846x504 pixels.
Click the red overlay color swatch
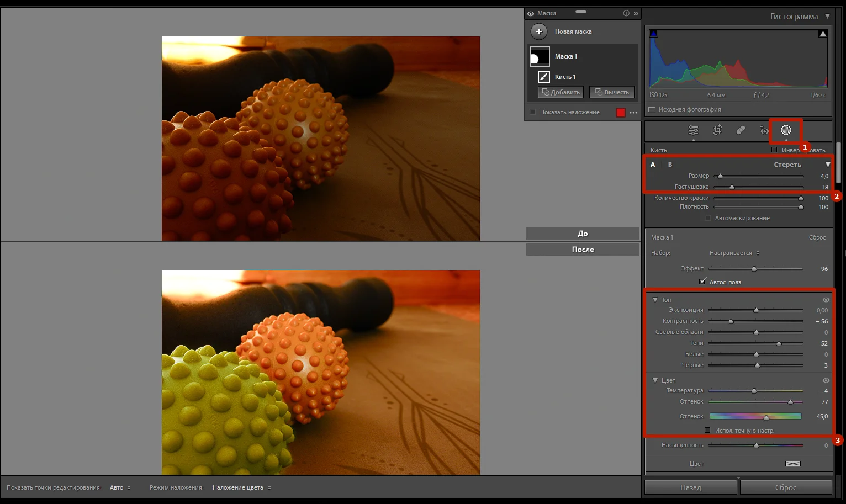[x=620, y=113]
